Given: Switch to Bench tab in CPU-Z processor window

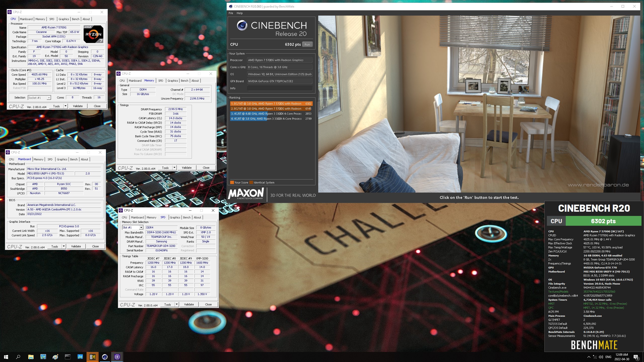Looking at the screenshot, I should [75, 19].
